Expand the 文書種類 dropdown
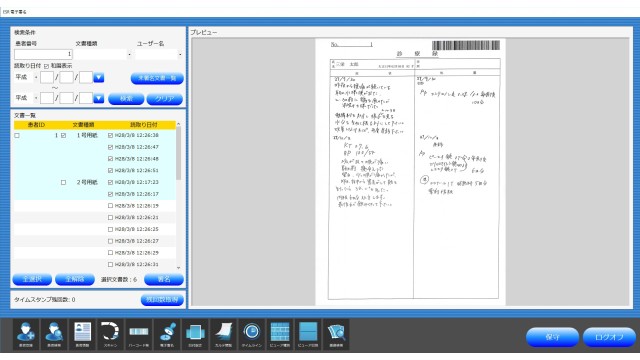640x360 pixels. click(129, 54)
